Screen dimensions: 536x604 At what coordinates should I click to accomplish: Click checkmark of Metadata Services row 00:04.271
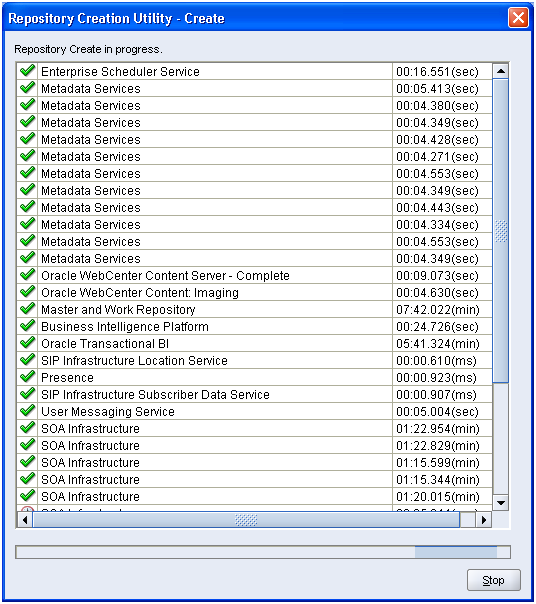tap(27, 156)
